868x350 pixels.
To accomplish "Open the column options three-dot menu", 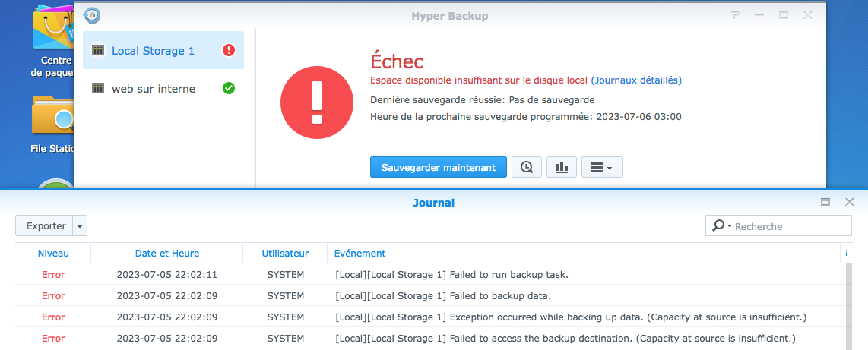I will coord(846,253).
